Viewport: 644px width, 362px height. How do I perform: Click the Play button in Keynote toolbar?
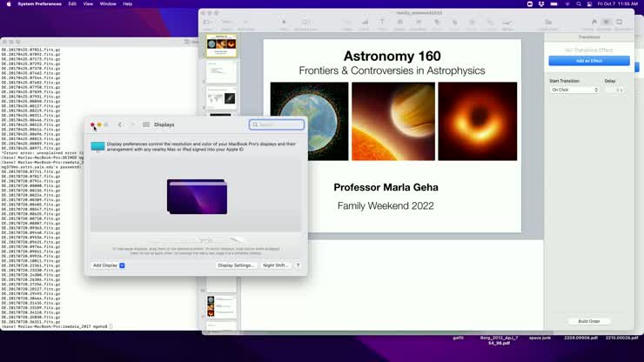click(x=284, y=23)
